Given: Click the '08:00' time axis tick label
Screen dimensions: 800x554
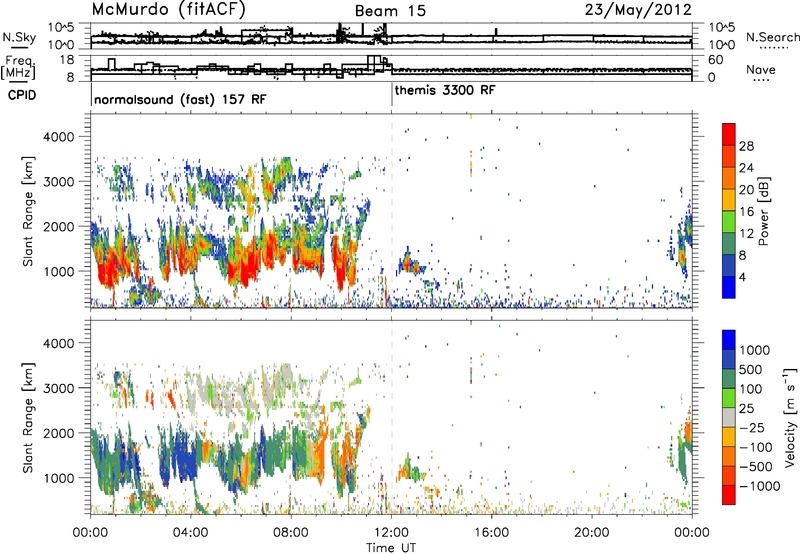Looking at the screenshot, I should click(x=291, y=533).
